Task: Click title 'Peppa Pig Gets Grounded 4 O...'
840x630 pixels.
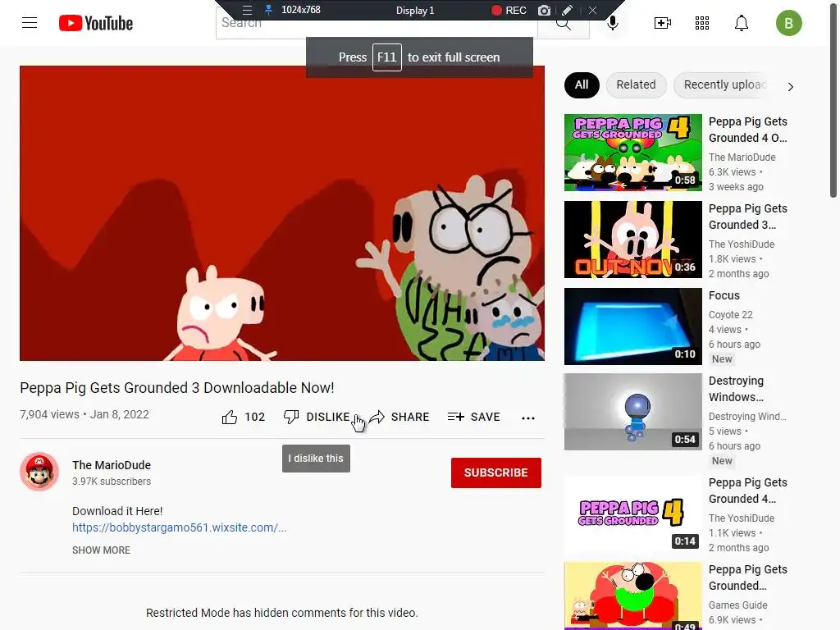Action: [748, 130]
